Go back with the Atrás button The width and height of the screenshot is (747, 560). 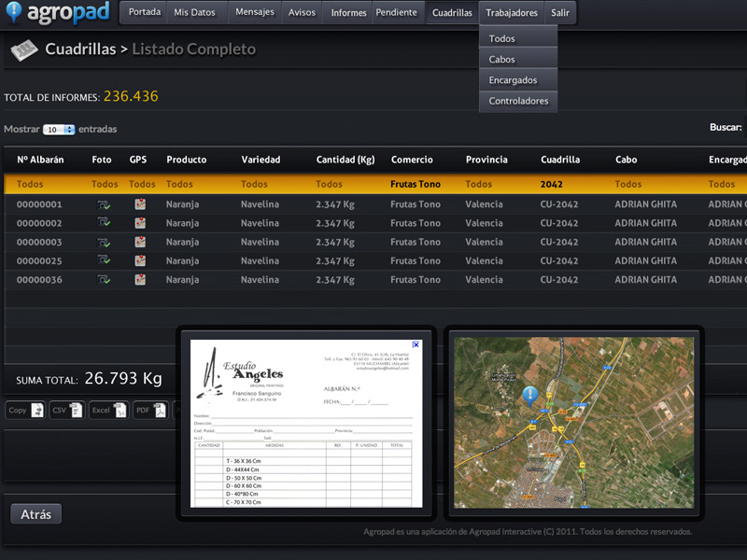coord(36,514)
